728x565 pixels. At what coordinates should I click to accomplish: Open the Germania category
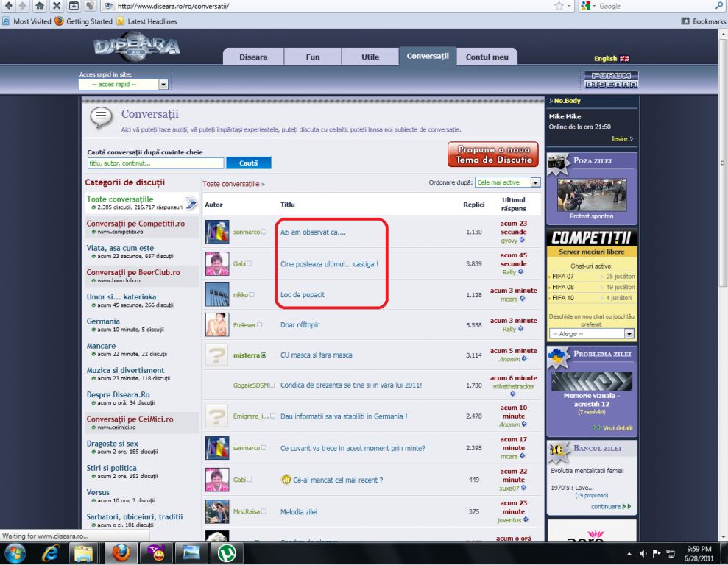click(x=103, y=321)
